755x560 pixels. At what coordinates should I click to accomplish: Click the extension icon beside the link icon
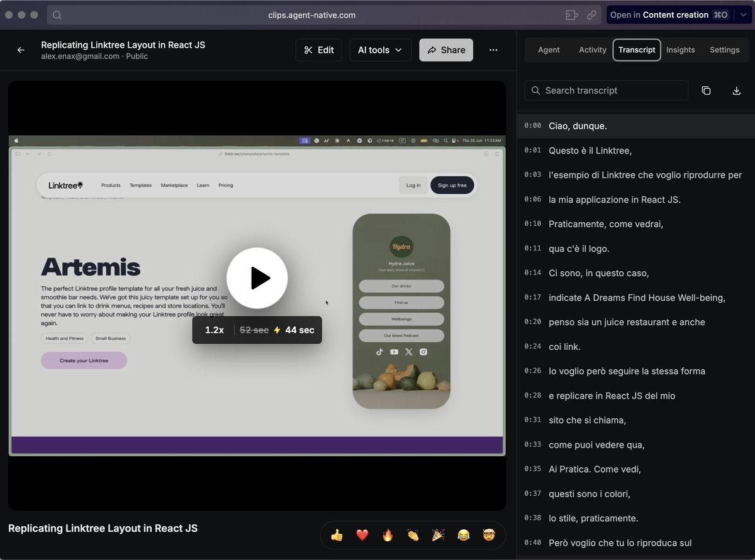571,15
